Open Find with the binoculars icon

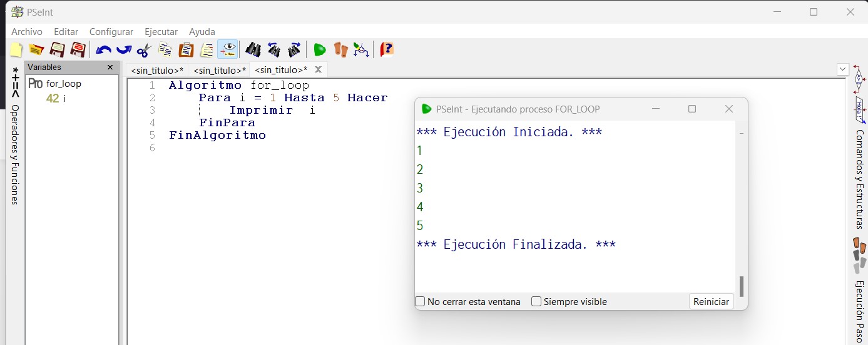[253, 49]
